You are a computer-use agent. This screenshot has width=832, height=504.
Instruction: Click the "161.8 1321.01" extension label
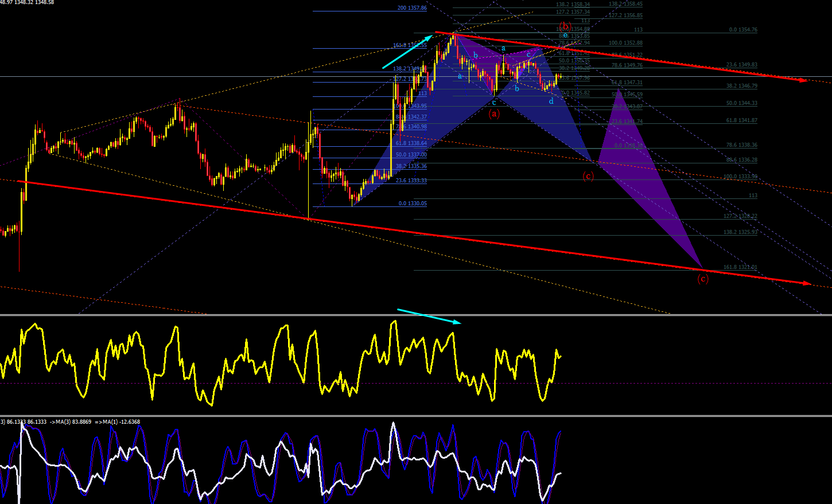point(740,267)
